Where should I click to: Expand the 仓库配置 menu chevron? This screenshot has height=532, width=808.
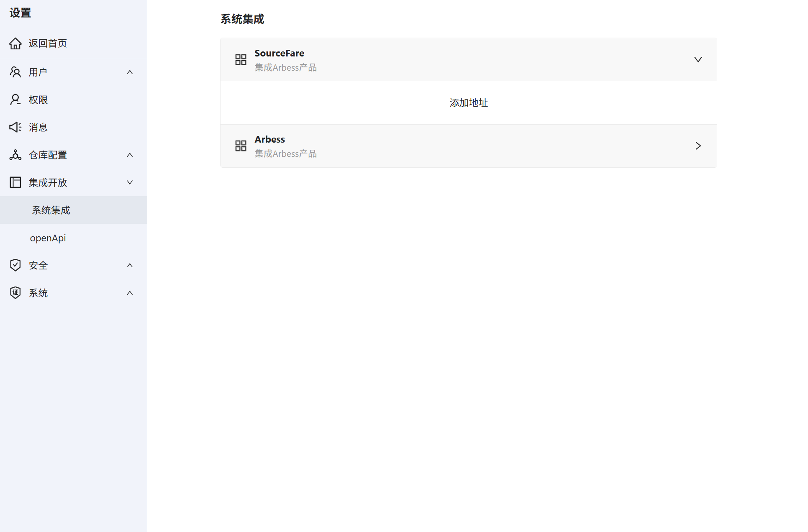point(130,155)
